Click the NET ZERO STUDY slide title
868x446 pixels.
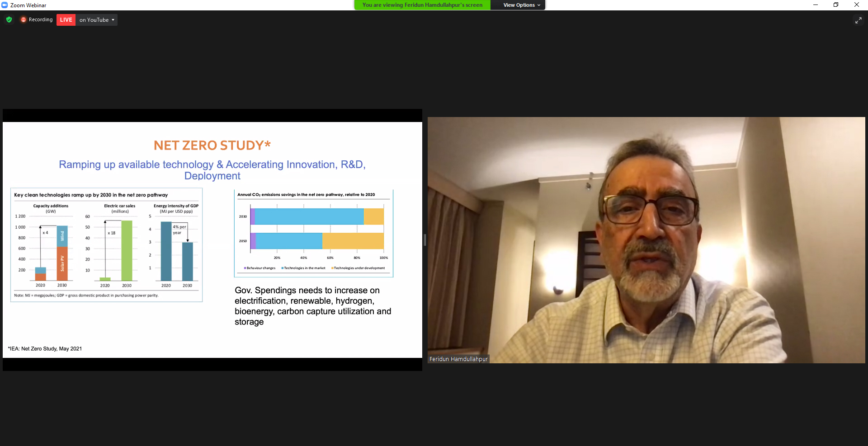coord(212,146)
